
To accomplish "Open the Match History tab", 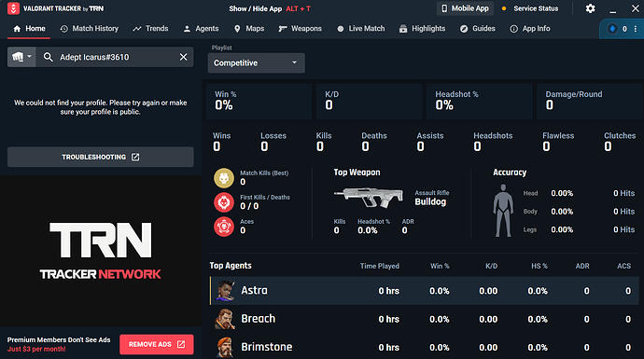I will point(89,29).
